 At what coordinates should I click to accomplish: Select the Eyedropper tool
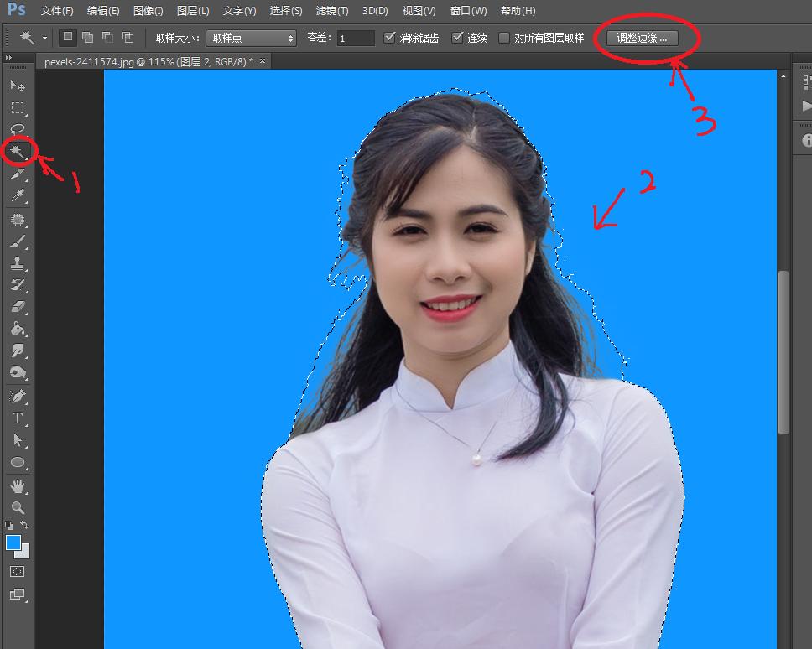(x=18, y=195)
